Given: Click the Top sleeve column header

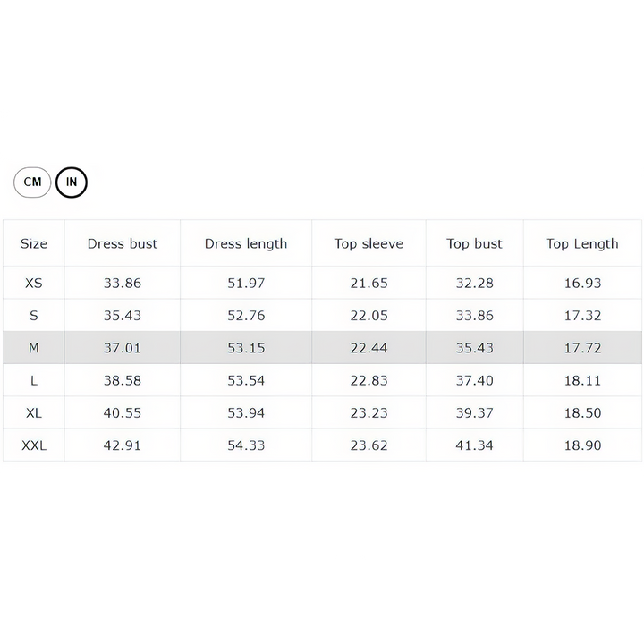Looking at the screenshot, I should pos(369,243).
